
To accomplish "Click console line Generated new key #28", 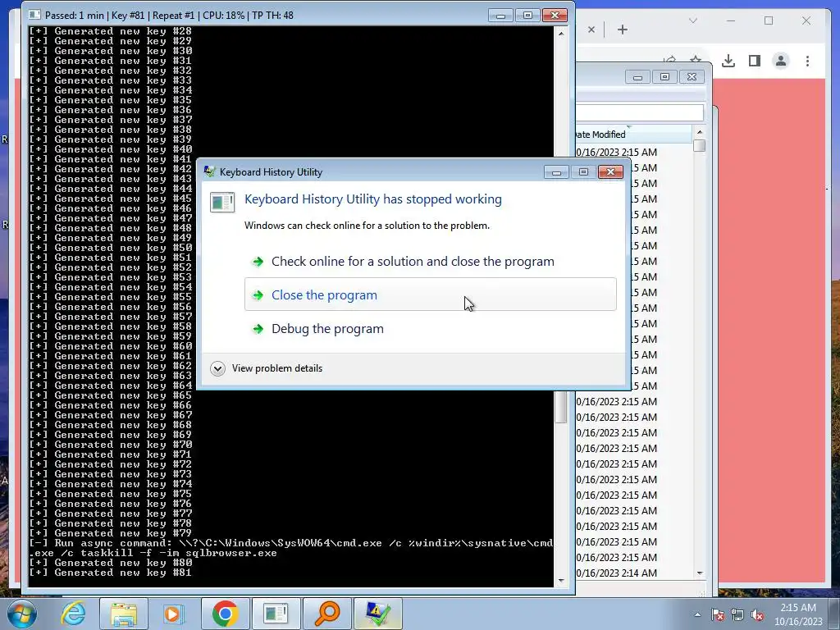I will (x=110, y=31).
